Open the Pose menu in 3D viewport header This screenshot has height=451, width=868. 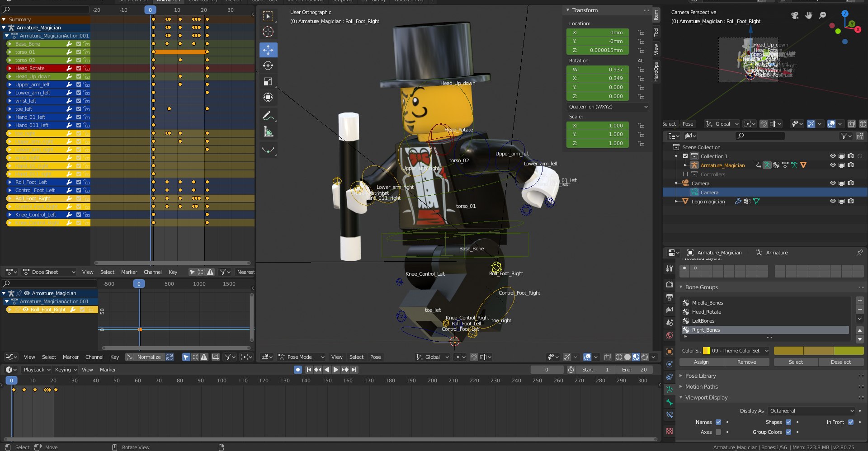coord(375,357)
